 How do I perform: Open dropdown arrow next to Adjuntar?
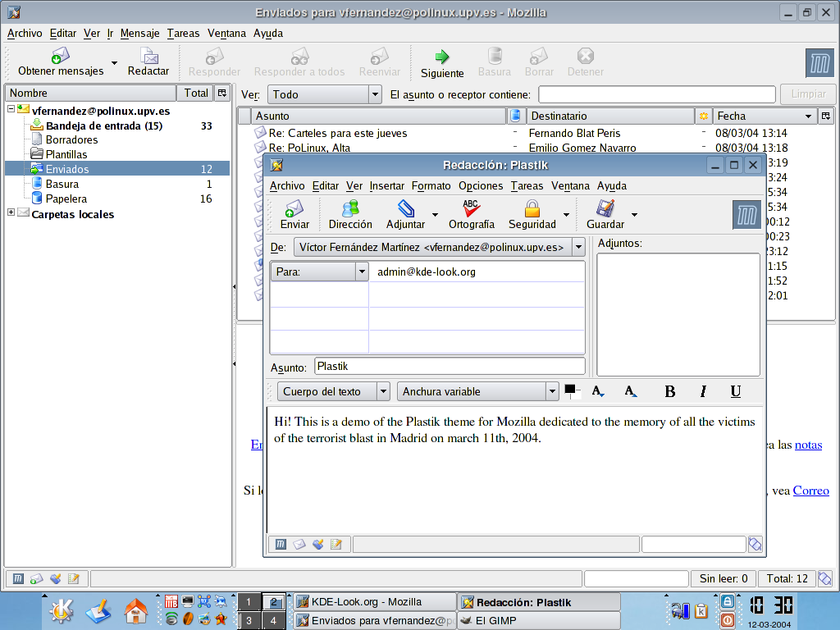click(435, 215)
